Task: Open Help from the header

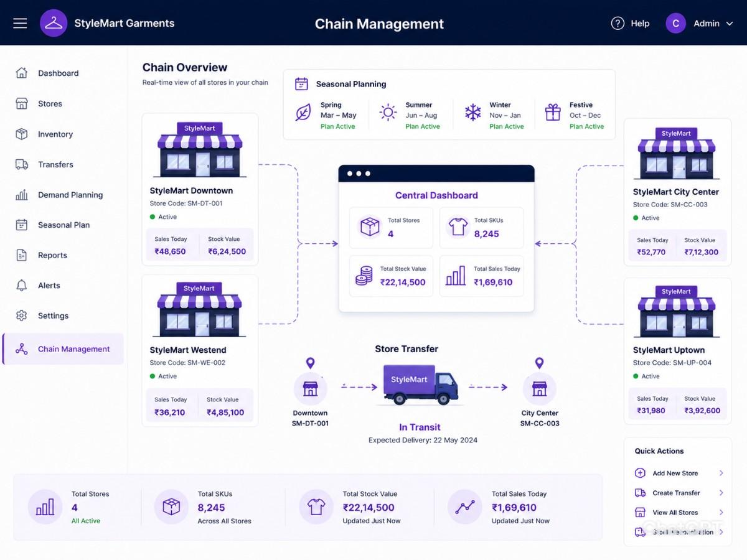Action: point(630,23)
